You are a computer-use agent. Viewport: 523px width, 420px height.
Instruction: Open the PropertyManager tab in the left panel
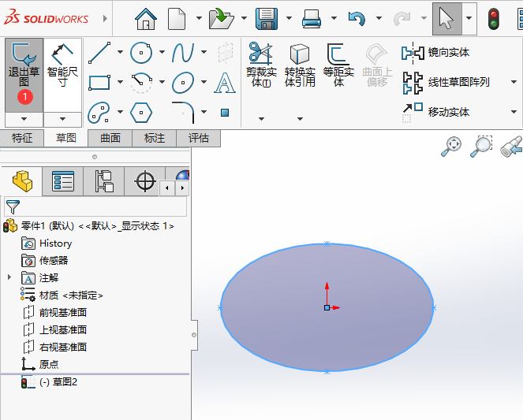(x=62, y=182)
